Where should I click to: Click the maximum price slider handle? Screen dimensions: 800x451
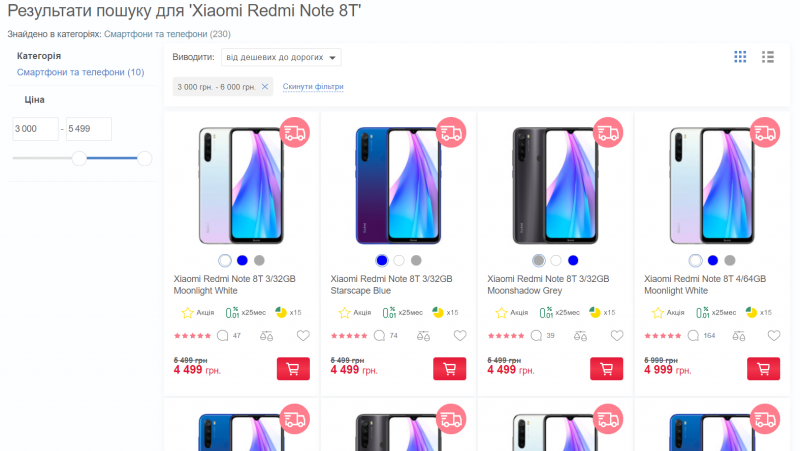144,158
